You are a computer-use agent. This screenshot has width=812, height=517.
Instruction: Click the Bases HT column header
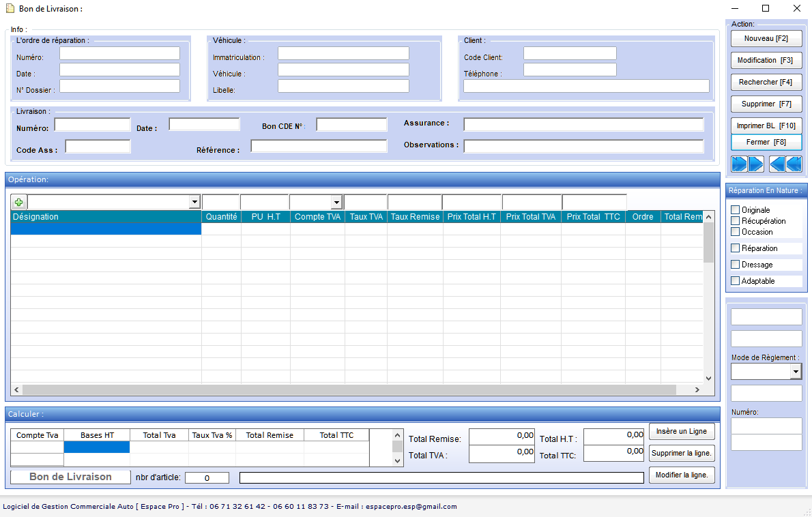97,435
